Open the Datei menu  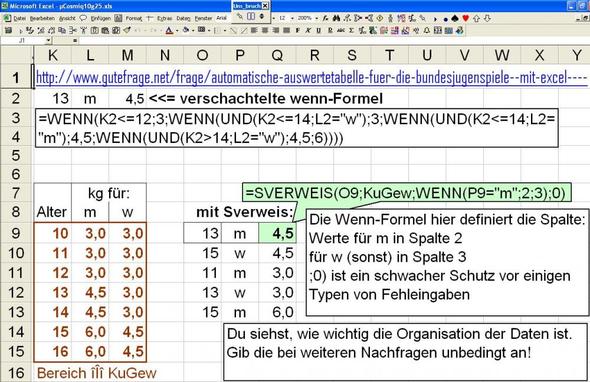[19, 18]
